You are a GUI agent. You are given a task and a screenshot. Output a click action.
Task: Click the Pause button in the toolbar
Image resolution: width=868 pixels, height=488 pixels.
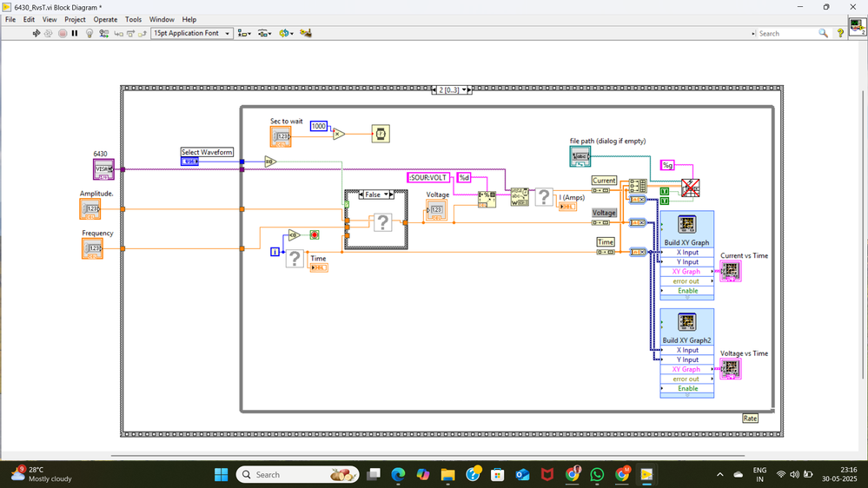(75, 33)
